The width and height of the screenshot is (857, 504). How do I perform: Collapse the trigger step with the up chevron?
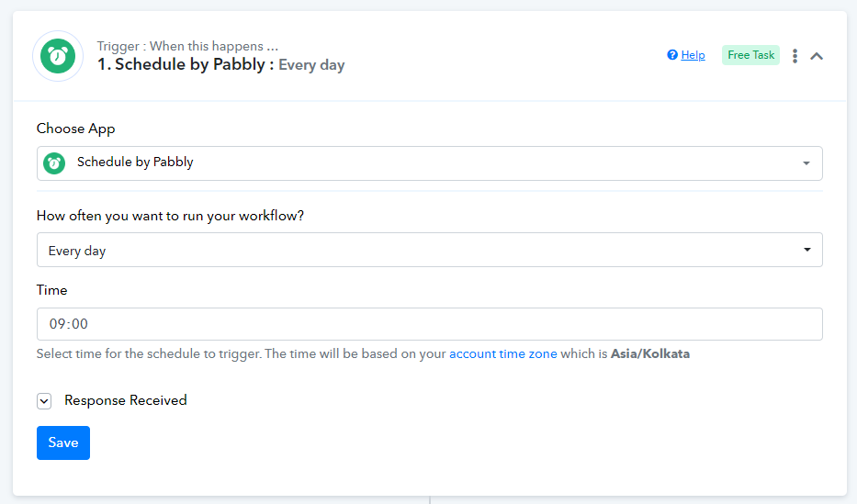(816, 56)
